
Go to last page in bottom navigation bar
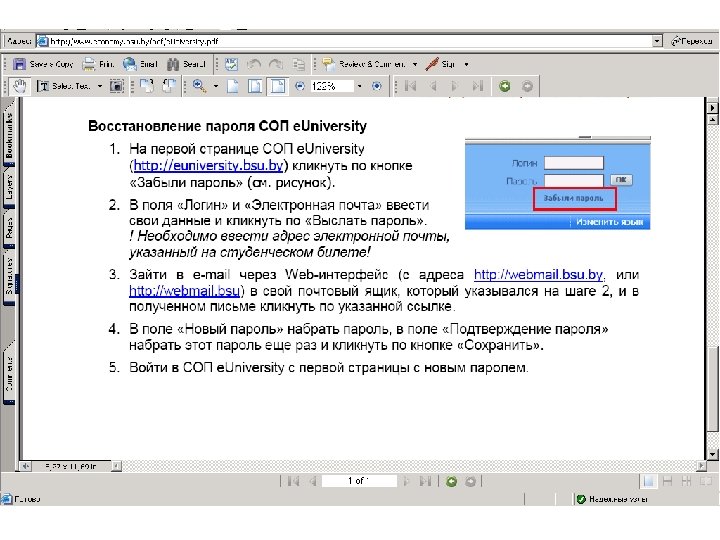click(x=425, y=481)
